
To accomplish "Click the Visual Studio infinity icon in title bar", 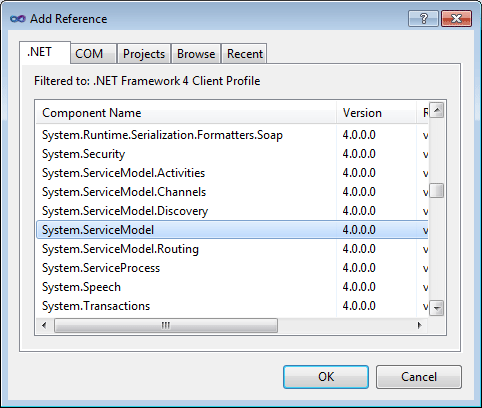I will tap(18, 19).
